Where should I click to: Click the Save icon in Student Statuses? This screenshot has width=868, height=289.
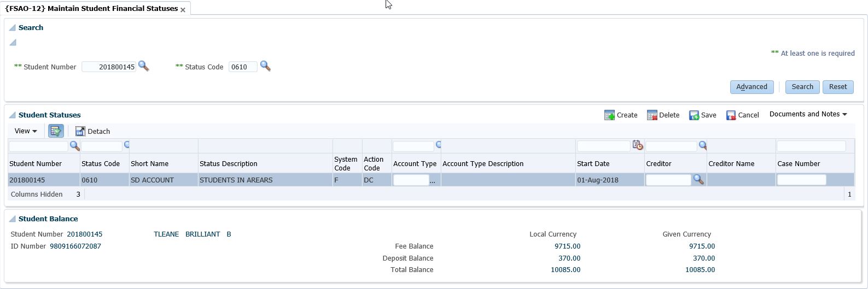(x=694, y=115)
